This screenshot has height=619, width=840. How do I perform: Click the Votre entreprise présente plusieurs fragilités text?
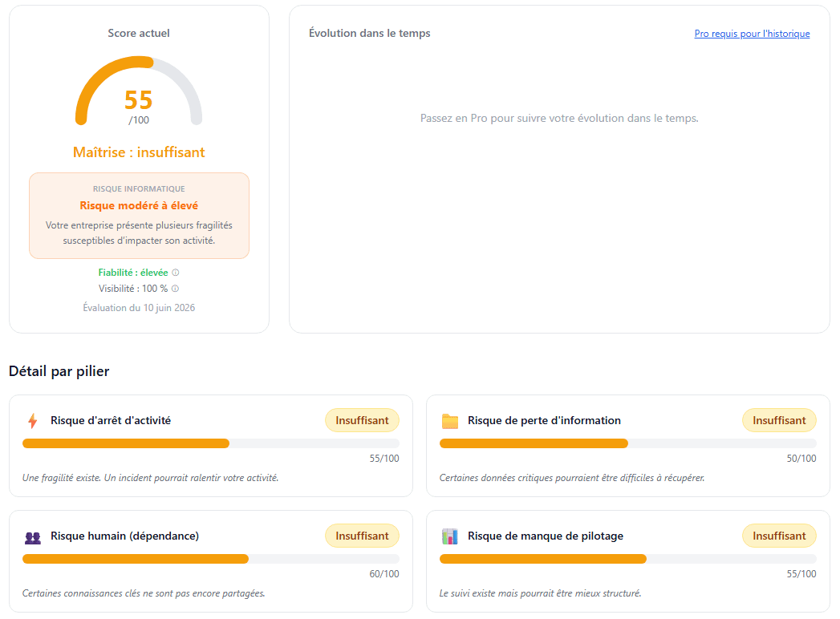tap(139, 233)
